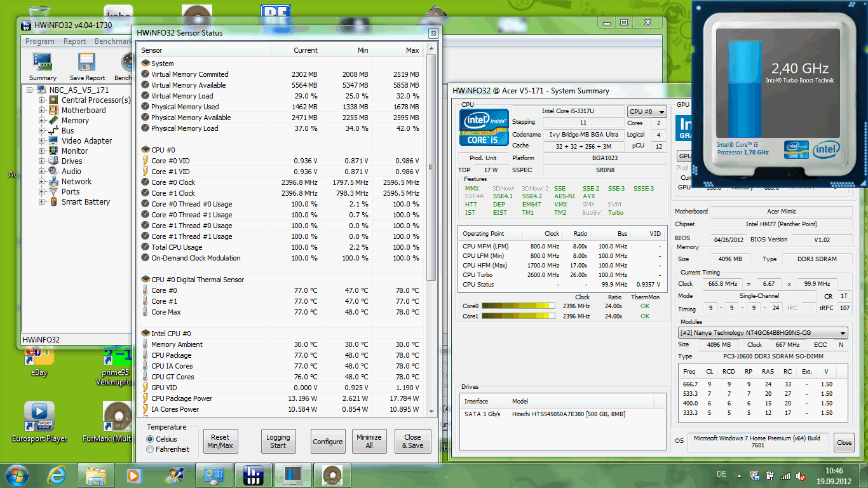868x488 pixels.
Task: Open the Configure sensor settings button
Action: coord(328,442)
